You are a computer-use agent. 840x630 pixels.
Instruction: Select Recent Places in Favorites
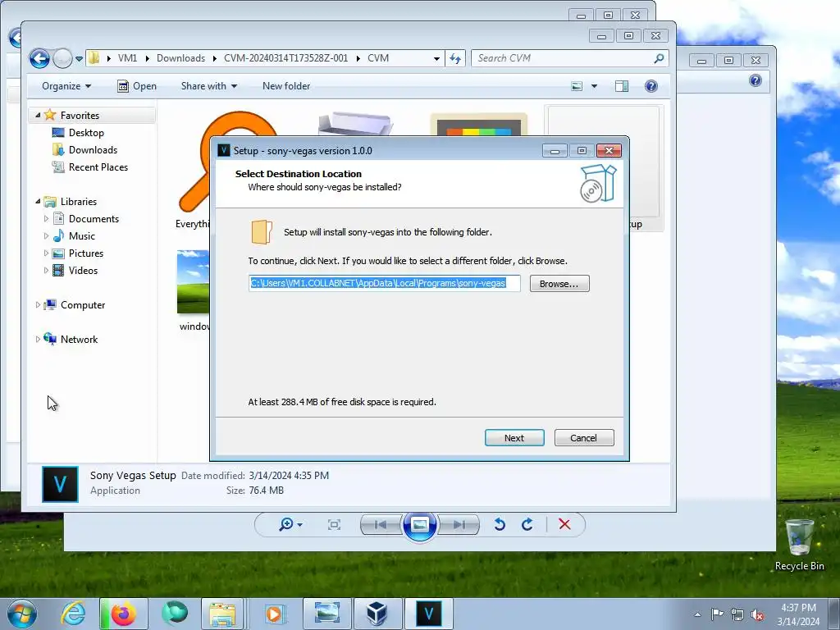pyautogui.click(x=98, y=167)
